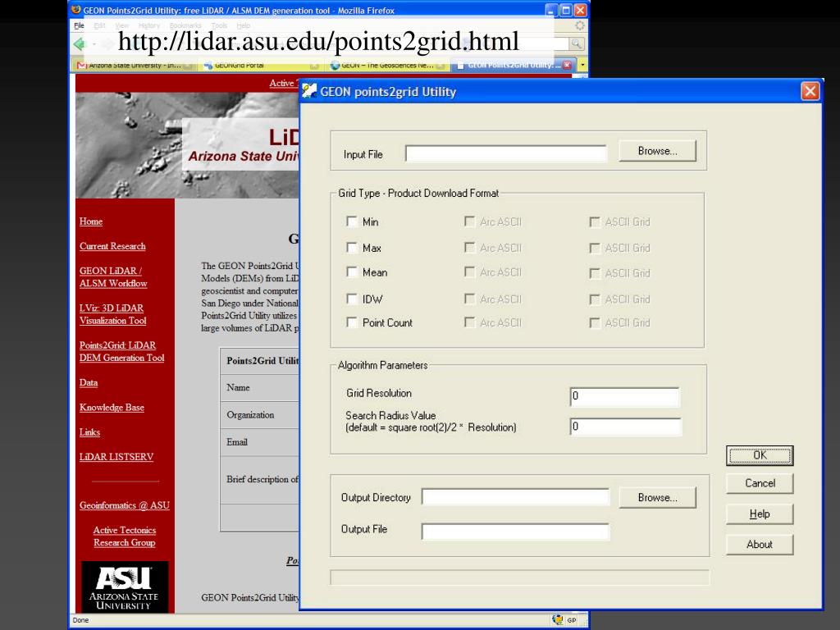The width and height of the screenshot is (840, 630).
Task: Click the Firefox logo in title bar
Action: tap(76, 10)
